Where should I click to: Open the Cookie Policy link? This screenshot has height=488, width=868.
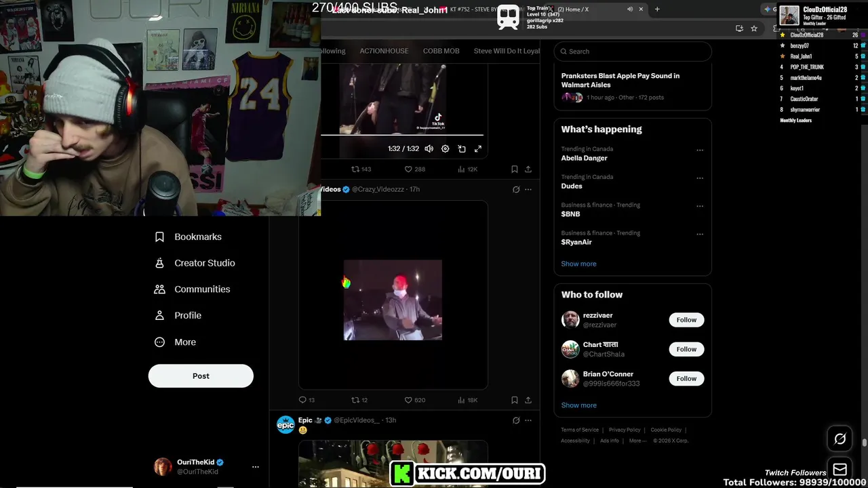click(x=666, y=430)
